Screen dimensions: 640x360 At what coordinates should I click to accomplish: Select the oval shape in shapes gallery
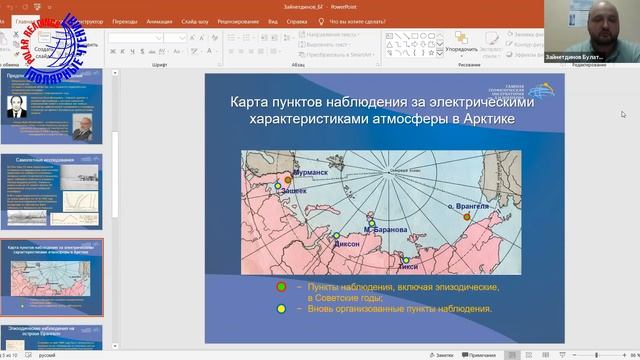click(423, 36)
